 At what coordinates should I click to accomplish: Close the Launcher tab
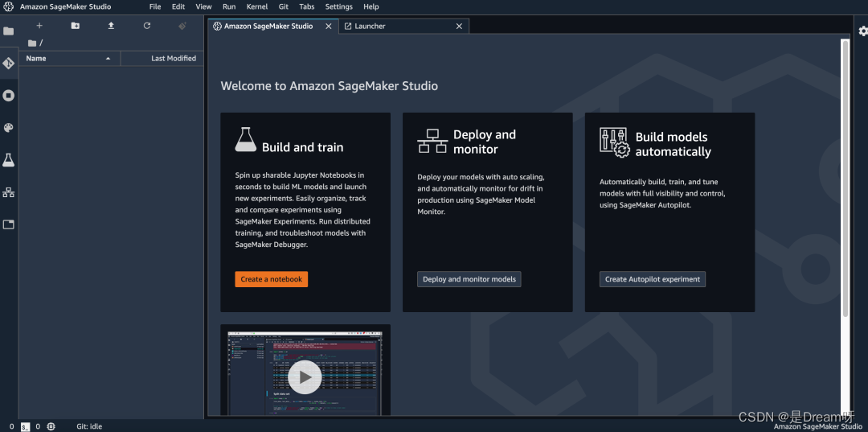click(x=459, y=26)
